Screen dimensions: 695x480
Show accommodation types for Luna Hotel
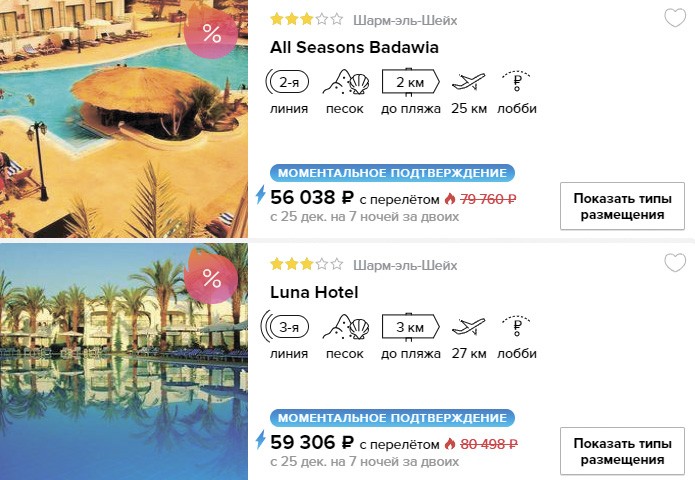(x=622, y=451)
